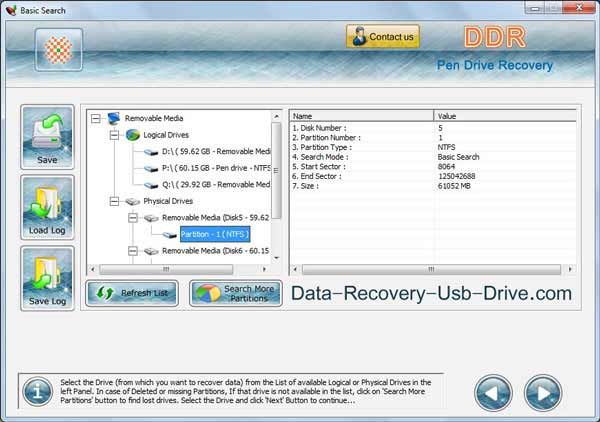The image size is (600, 422).
Task: Click the Logical Drives globe icon
Action: 133,135
